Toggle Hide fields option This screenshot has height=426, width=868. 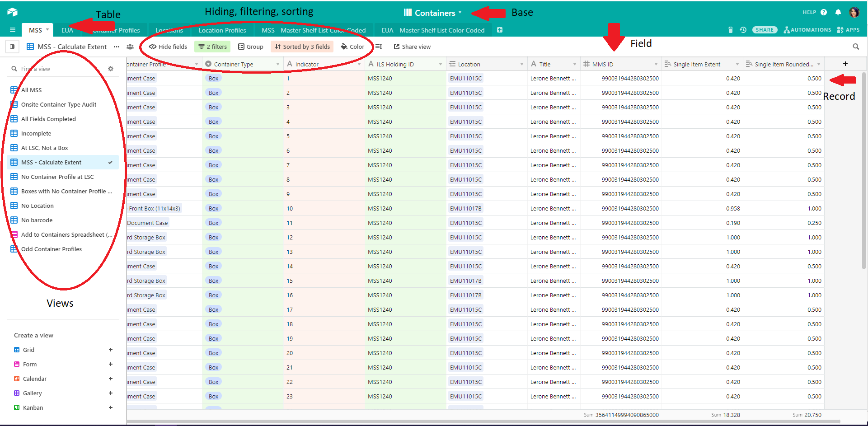(x=168, y=47)
